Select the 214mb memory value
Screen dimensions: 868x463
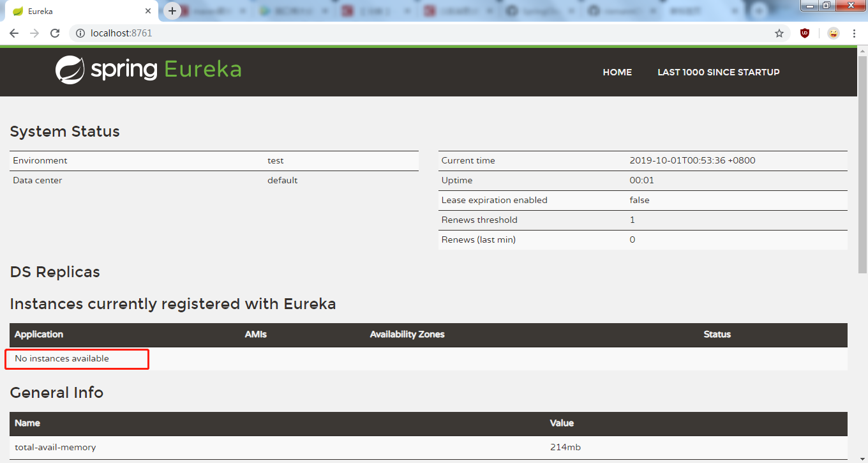pyautogui.click(x=565, y=447)
